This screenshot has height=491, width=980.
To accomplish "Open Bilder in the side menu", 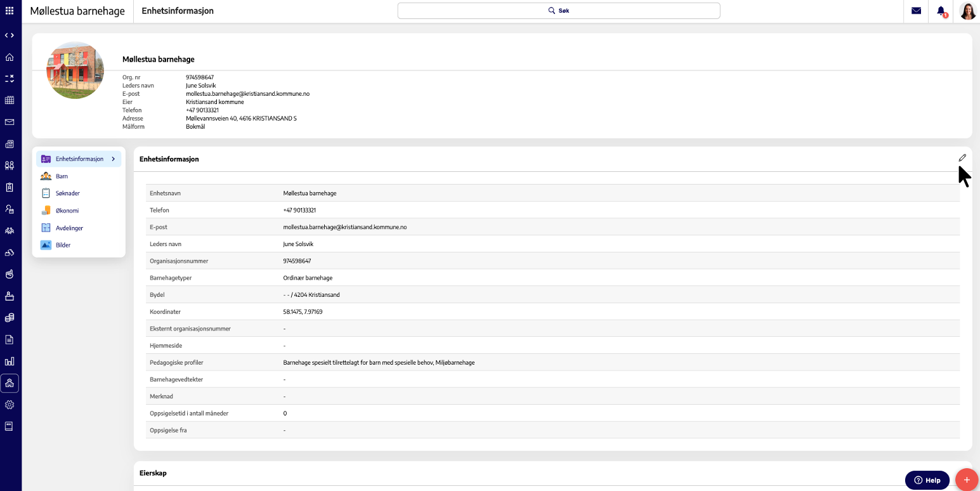I will pyautogui.click(x=63, y=245).
